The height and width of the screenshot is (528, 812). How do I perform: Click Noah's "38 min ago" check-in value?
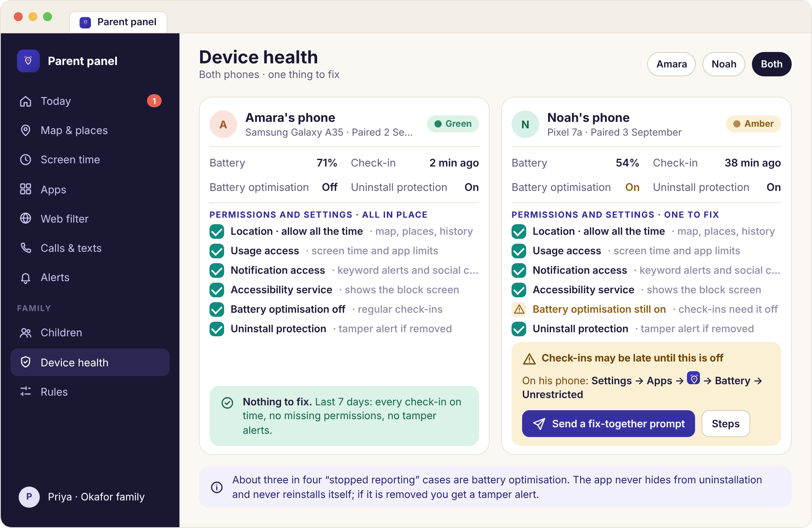point(753,163)
